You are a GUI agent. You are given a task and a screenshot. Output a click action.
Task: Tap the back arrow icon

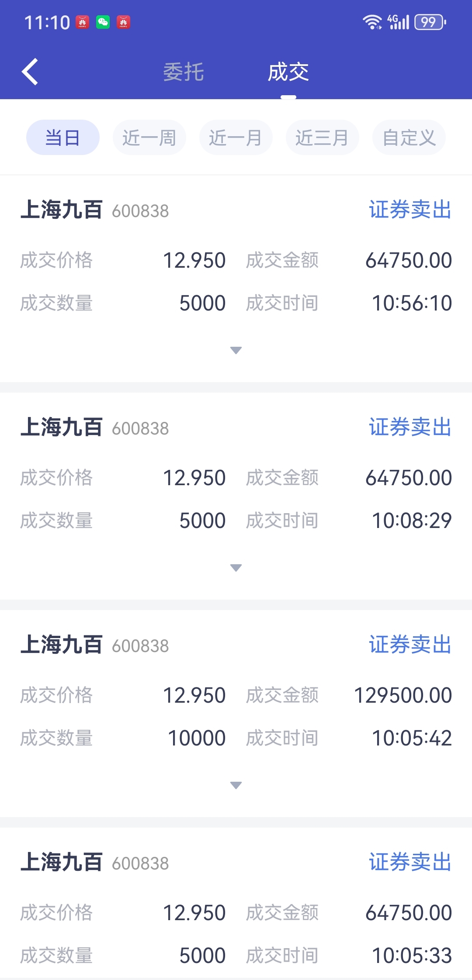30,72
